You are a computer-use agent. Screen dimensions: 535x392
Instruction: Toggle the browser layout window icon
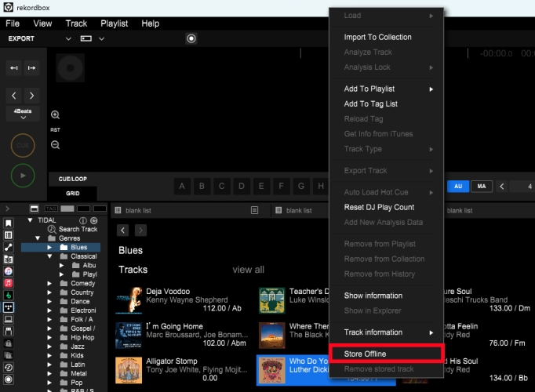[34, 209]
